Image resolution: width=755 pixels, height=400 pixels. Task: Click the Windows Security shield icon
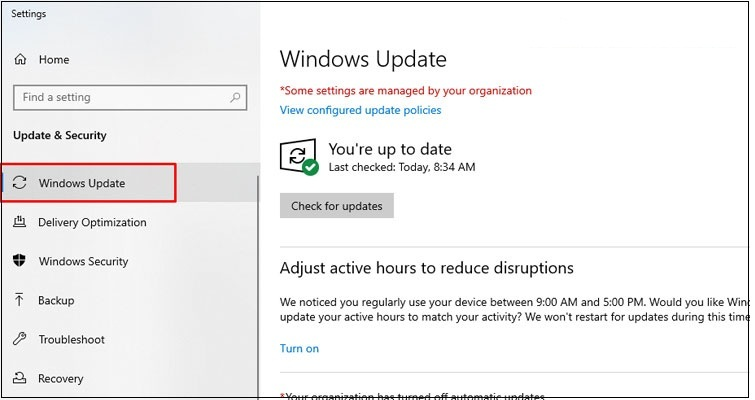tap(20, 261)
